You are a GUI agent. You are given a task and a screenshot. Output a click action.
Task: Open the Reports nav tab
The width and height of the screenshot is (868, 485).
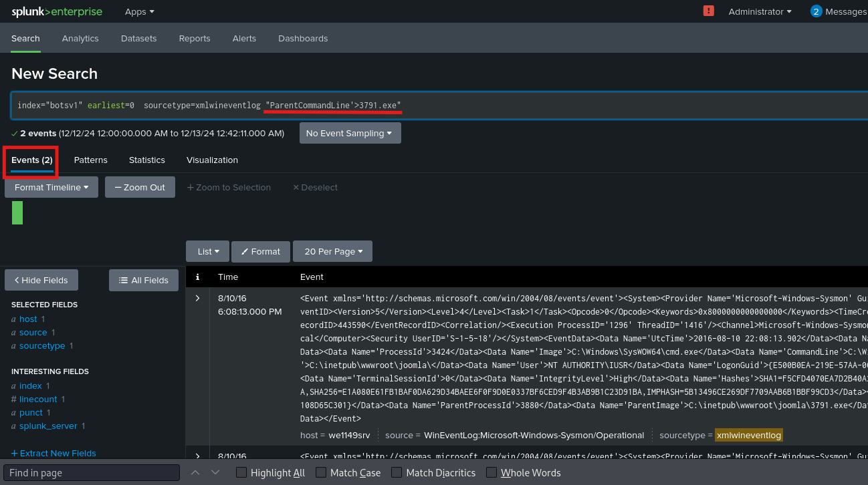tap(195, 38)
